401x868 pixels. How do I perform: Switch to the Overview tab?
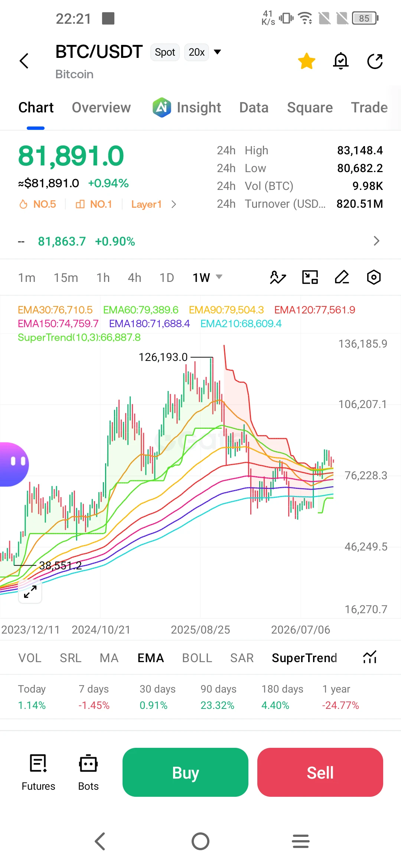(101, 108)
